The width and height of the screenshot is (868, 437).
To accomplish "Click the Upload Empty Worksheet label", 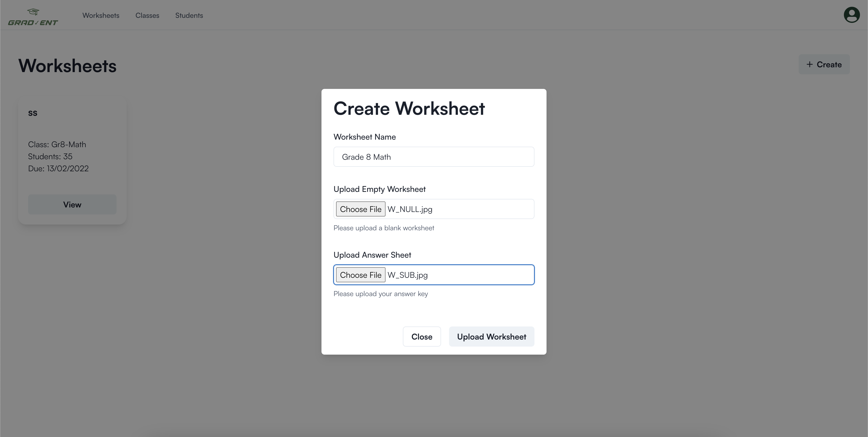I will tap(379, 189).
